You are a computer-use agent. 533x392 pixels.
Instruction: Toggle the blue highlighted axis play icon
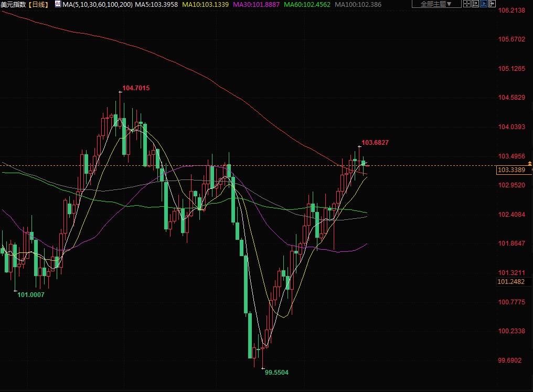483,4
